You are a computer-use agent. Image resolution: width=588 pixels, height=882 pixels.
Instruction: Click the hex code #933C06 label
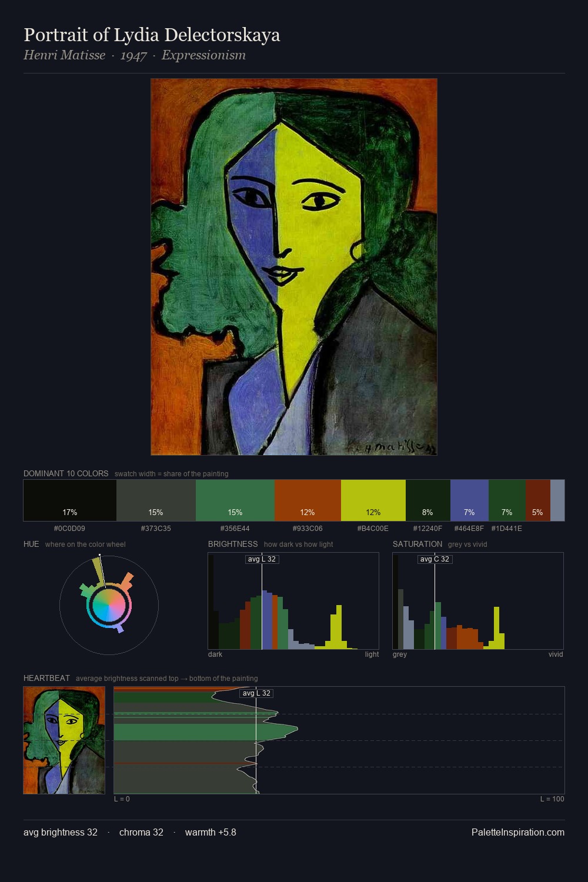coord(308,529)
